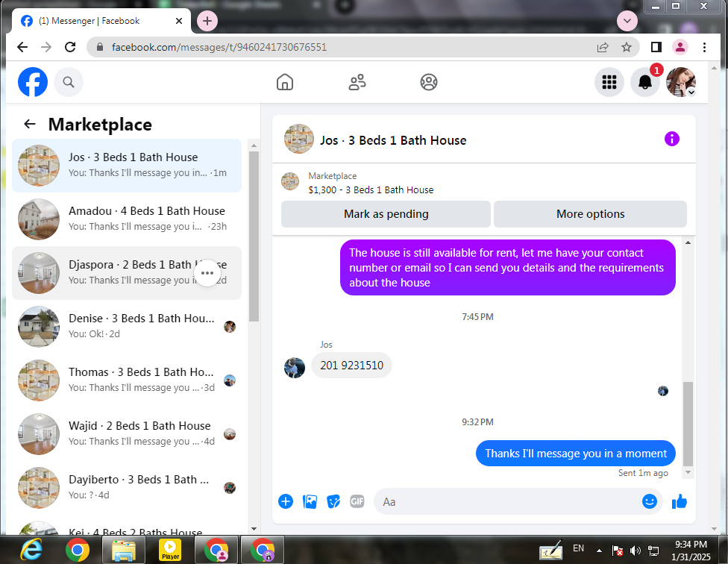
Task: Send a thumbs-up like
Action: coord(680,501)
